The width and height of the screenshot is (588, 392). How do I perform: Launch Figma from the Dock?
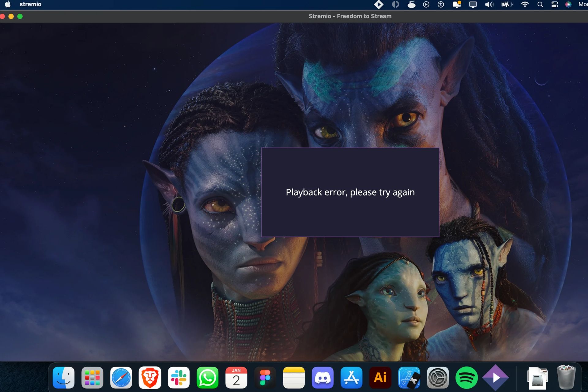tap(265, 378)
